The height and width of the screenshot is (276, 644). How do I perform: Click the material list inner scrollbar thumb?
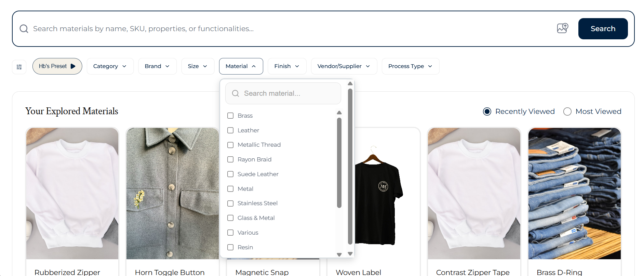339,163
